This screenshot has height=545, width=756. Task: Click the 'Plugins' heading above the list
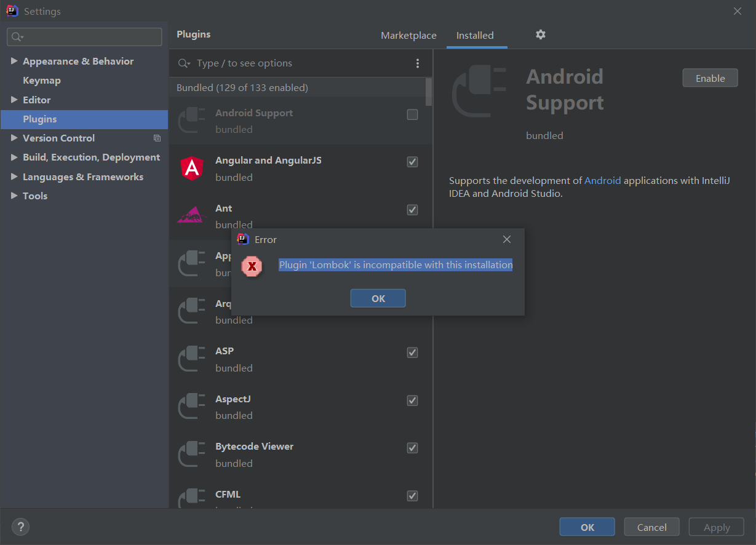pos(193,34)
